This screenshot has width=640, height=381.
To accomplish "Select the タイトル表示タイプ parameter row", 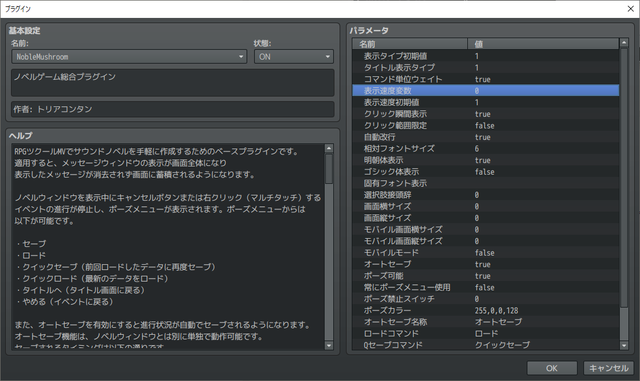I will 486,67.
